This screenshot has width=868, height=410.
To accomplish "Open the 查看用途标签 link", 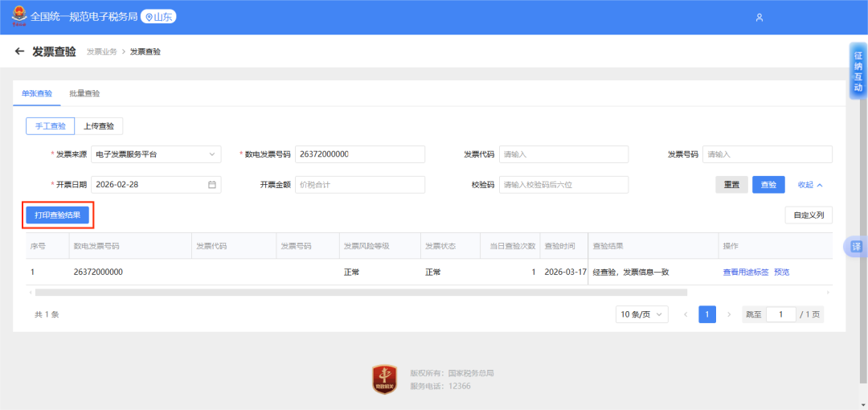I will coord(746,272).
